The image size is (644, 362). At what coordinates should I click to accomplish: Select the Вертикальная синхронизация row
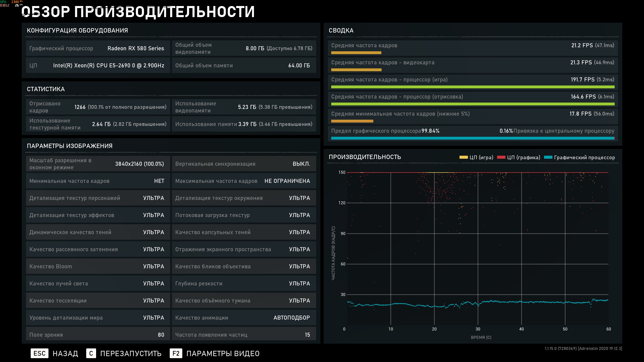pos(244,164)
